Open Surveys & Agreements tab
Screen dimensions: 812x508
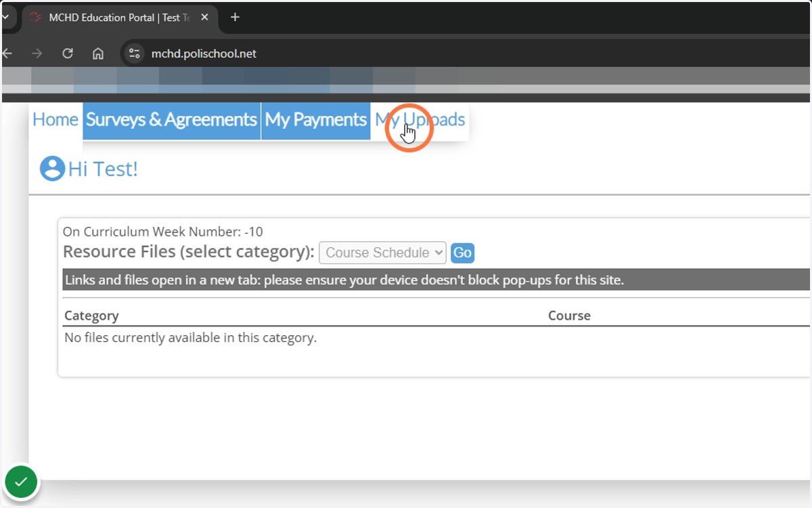pyautogui.click(x=171, y=121)
